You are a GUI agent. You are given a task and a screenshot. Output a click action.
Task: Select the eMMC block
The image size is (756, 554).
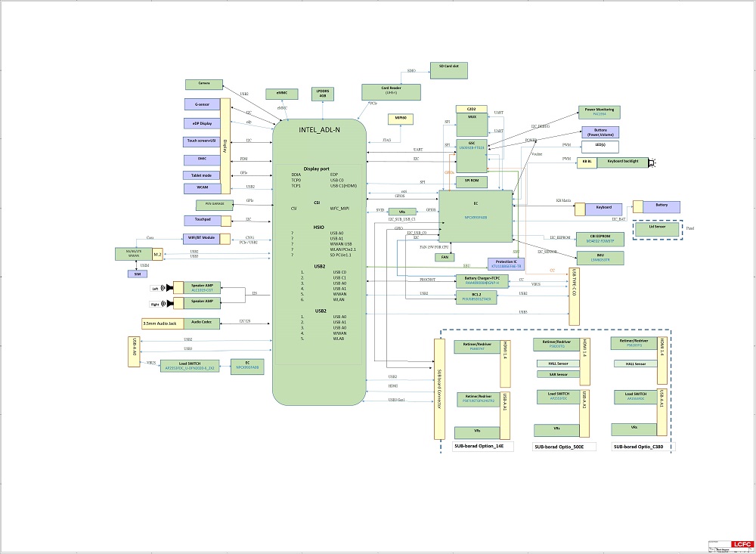point(281,94)
